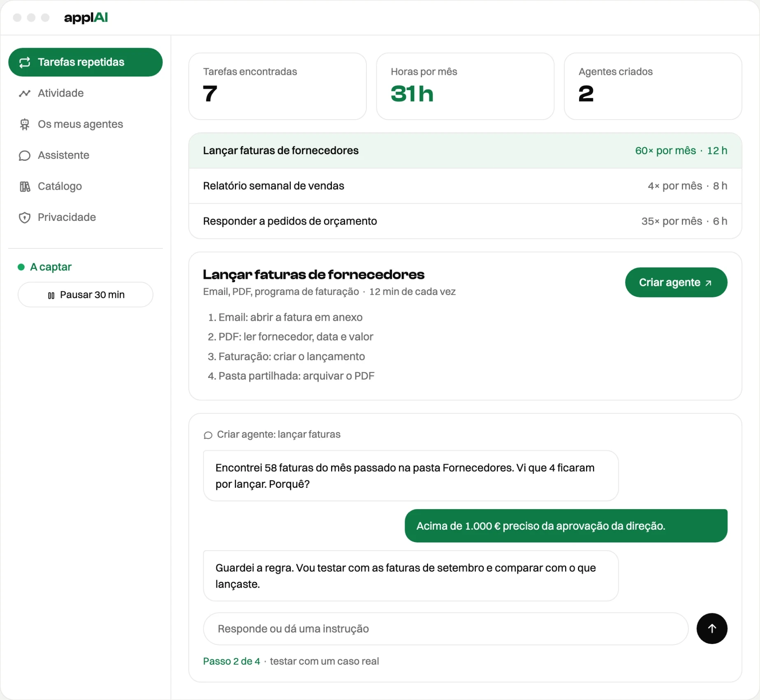Viewport: 760px width, 700px height.
Task: Open the Privacidade page
Action: pyautogui.click(x=86, y=218)
